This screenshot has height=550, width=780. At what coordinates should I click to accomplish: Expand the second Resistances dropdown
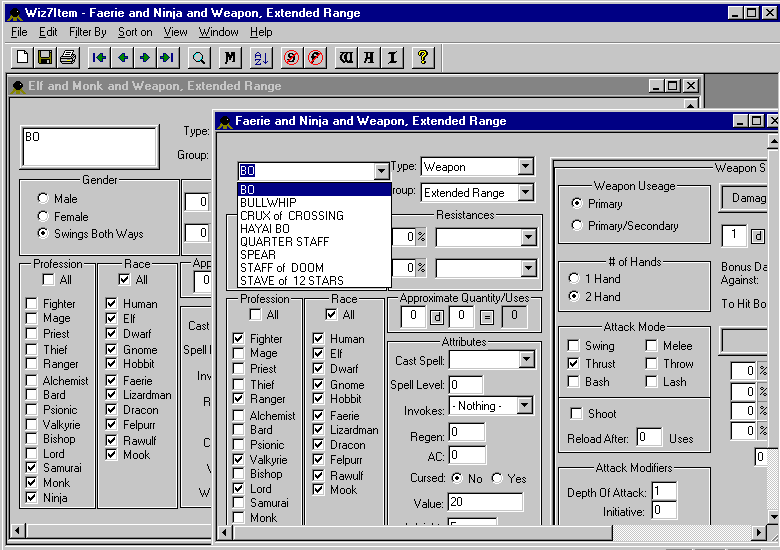click(529, 269)
